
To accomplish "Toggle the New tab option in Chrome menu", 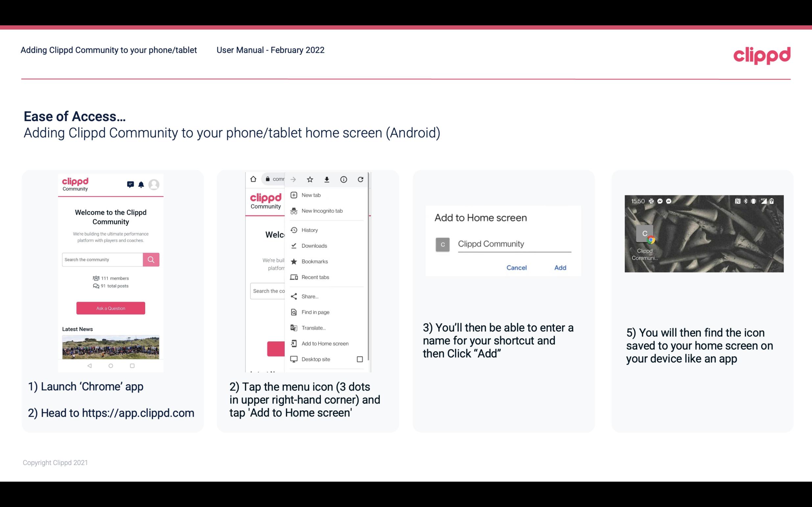I will pos(311,194).
